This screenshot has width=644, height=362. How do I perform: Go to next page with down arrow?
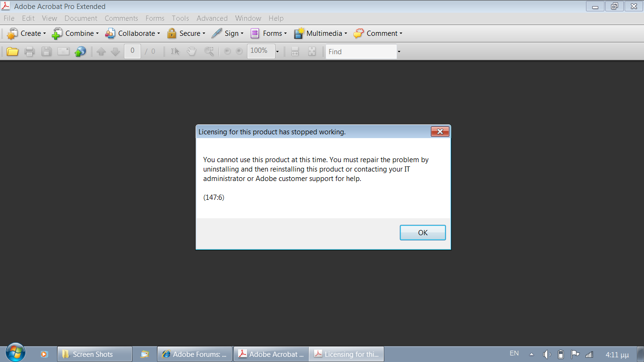tap(116, 52)
